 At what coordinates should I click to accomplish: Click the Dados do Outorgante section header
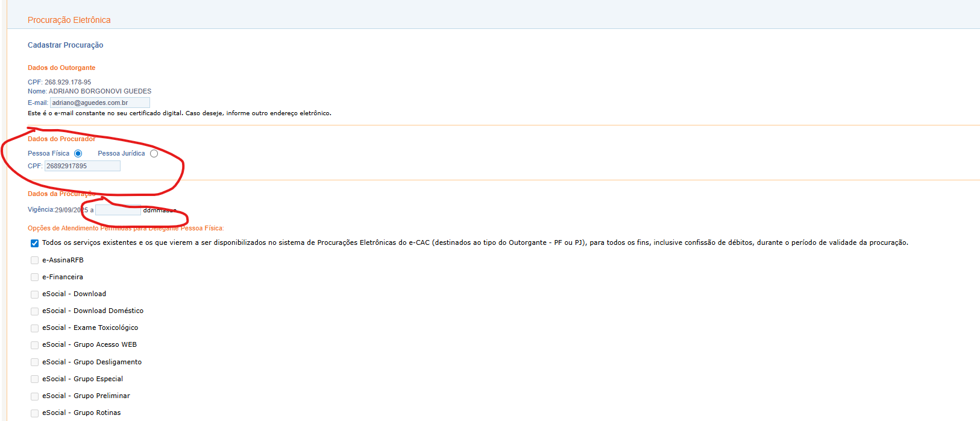point(61,68)
